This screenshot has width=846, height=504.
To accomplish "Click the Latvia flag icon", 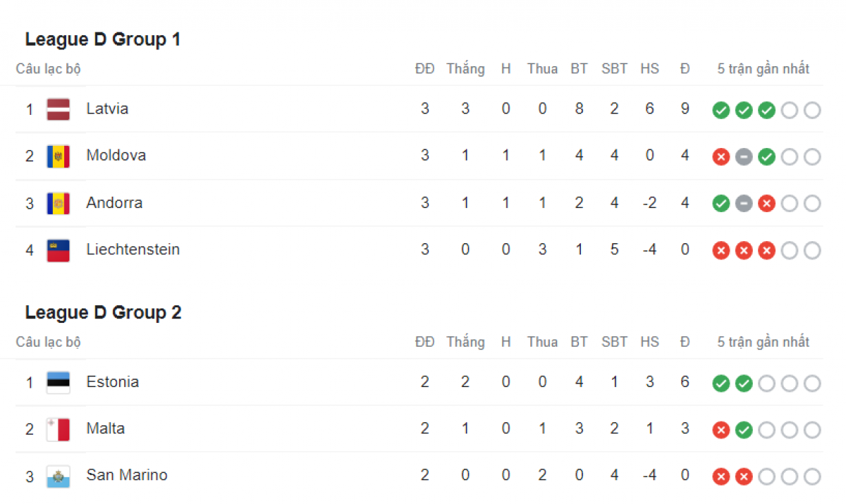I will (58, 109).
